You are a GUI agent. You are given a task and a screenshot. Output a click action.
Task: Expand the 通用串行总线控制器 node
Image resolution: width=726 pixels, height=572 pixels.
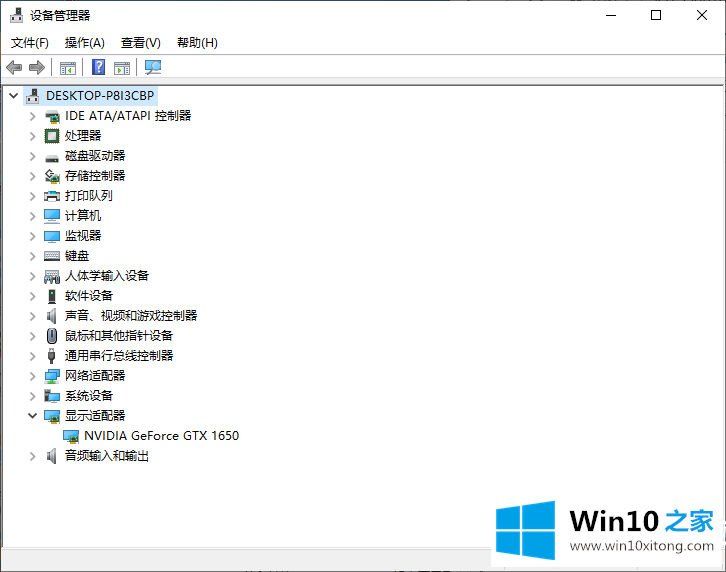(32, 356)
